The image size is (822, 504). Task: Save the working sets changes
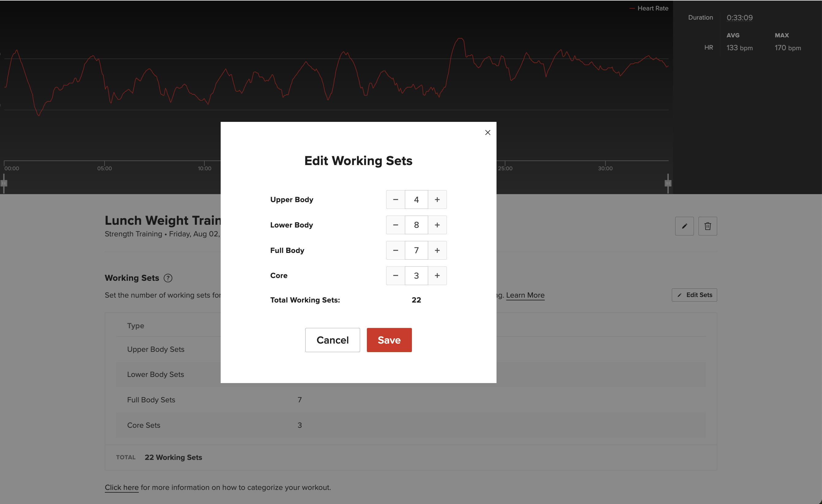389,340
